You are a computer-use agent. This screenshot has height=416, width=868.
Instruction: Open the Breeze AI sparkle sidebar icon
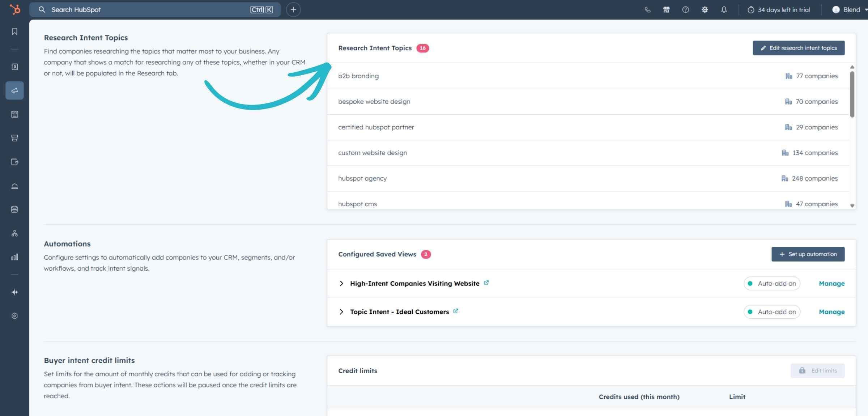(x=14, y=292)
